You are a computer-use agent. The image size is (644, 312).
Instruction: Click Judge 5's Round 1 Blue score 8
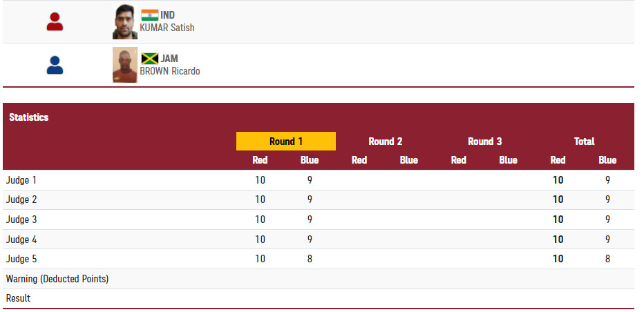click(x=310, y=259)
